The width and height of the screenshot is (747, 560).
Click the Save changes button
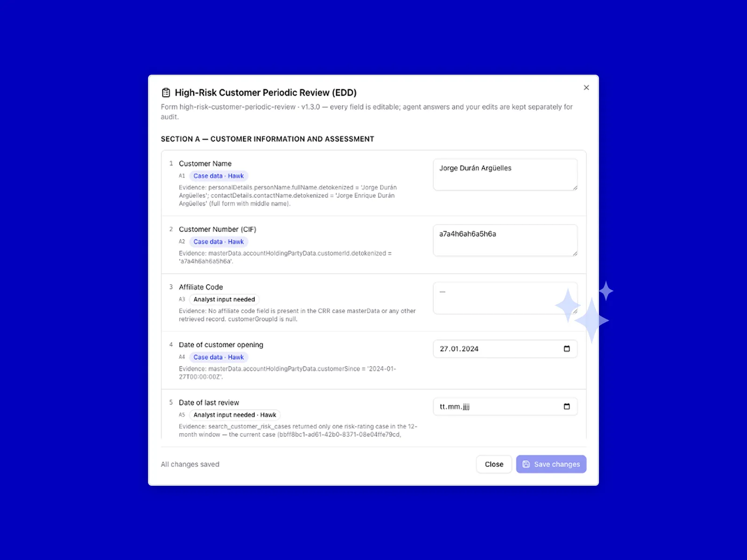tap(551, 464)
